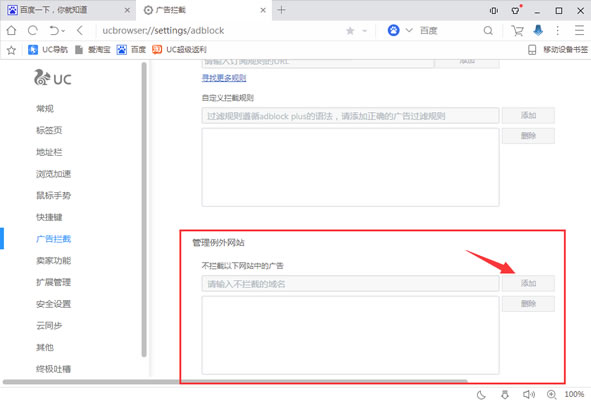This screenshot has height=402, width=591.
Task: Click the undo close tab arrow icon
Action: tap(54, 31)
